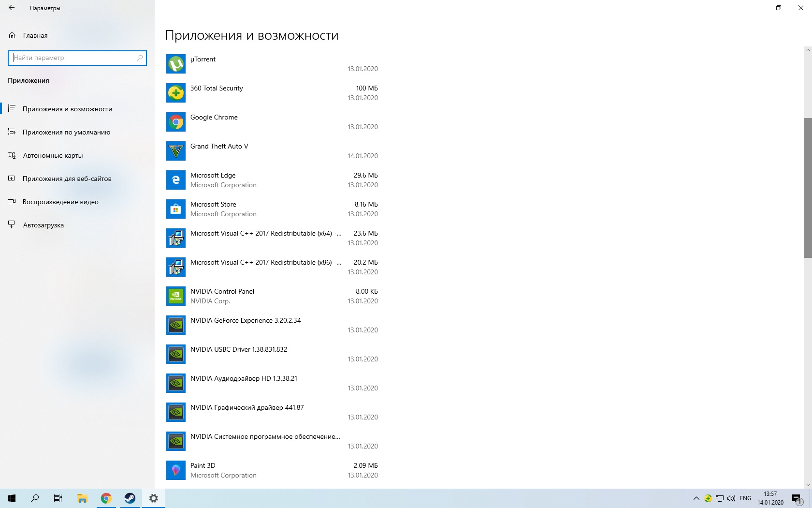Image resolution: width=812 pixels, height=508 pixels.
Task: Click the Settings gear on the taskbar
Action: pos(153,498)
